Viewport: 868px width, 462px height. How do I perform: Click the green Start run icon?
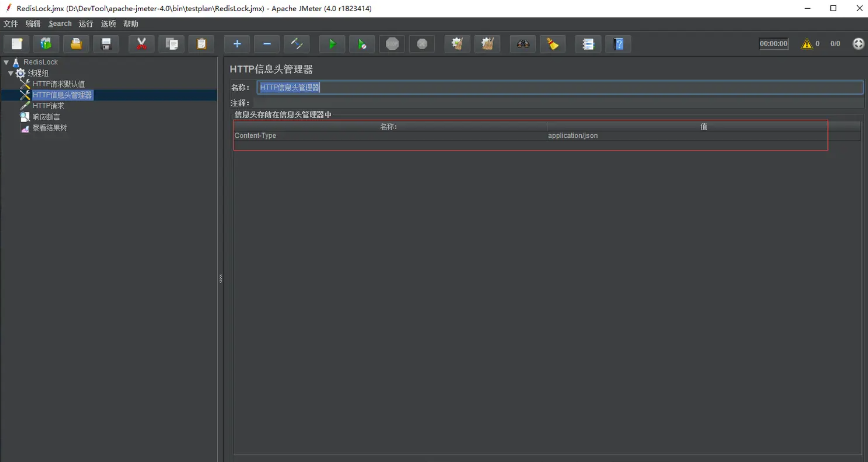tap(332, 44)
